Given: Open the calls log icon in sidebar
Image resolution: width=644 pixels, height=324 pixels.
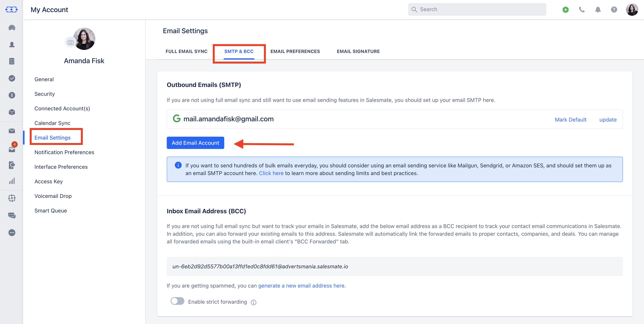Looking at the screenshot, I should click(12, 165).
